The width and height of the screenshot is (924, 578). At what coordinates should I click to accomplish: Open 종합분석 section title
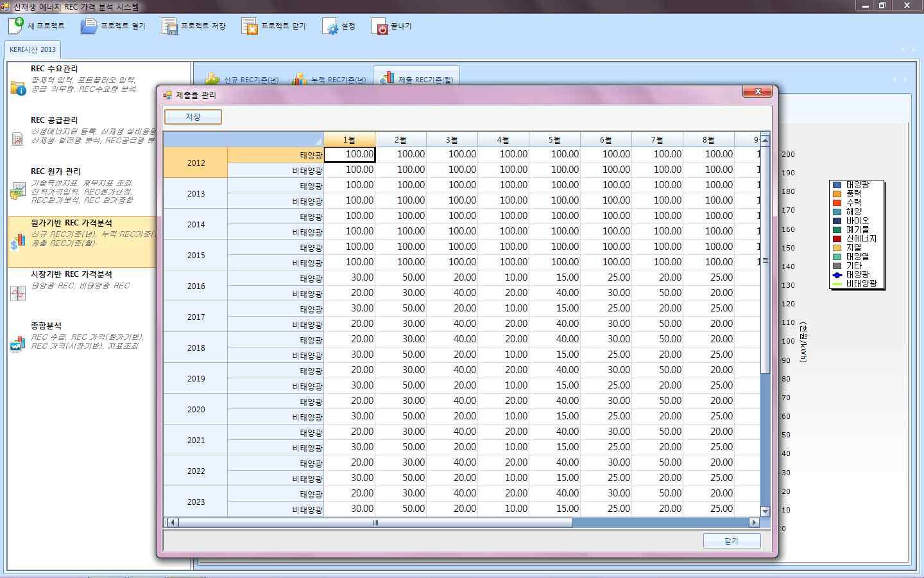(x=46, y=326)
